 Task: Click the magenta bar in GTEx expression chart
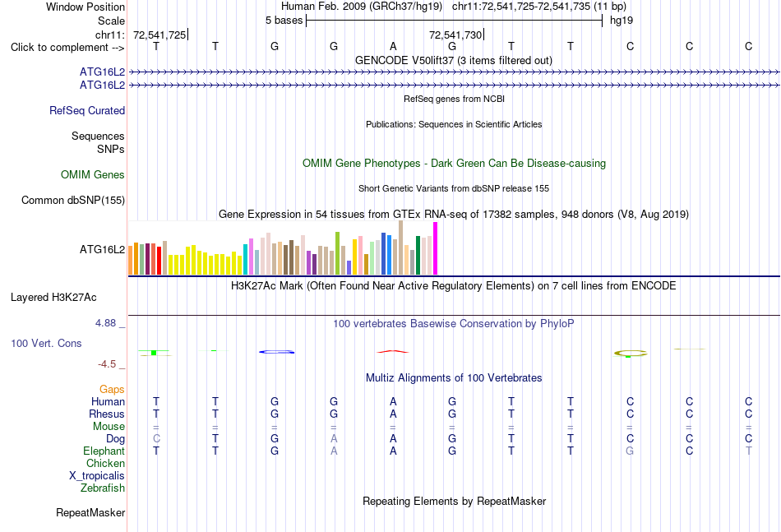(436, 248)
